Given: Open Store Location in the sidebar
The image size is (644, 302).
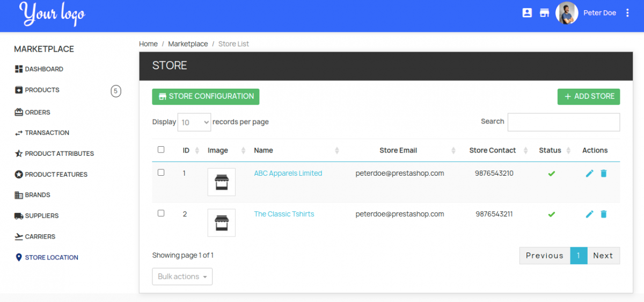Looking at the screenshot, I should (x=47, y=257).
